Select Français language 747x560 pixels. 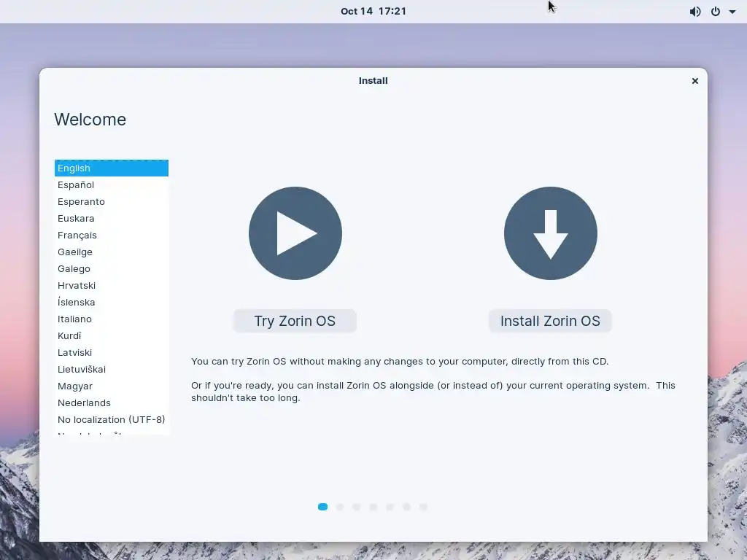coord(112,236)
